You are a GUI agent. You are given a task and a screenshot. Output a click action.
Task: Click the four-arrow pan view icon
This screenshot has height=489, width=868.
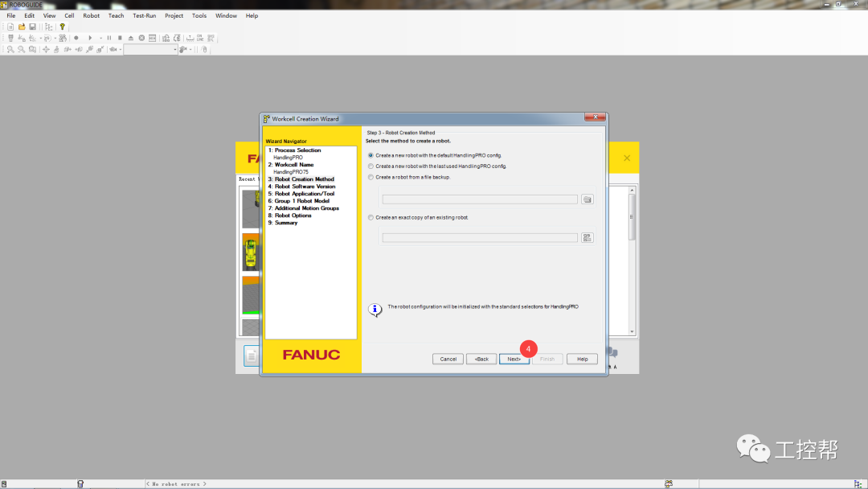pos(46,49)
